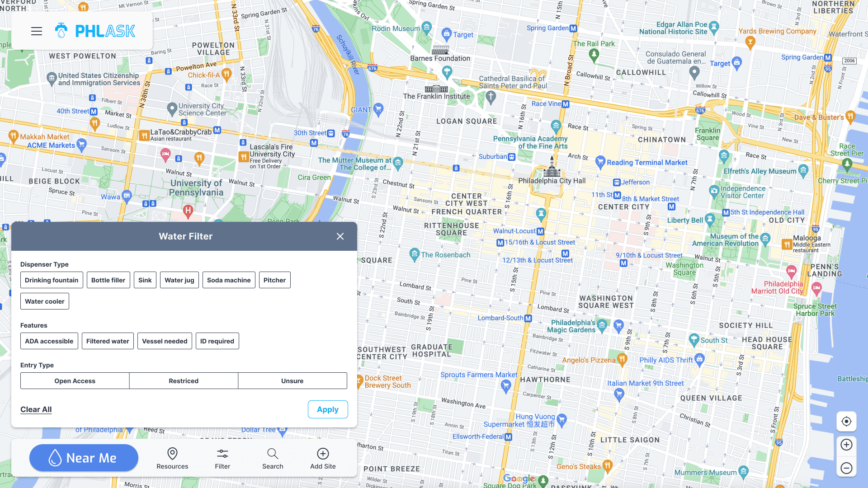Enable the ADA accessible feature filter

[x=49, y=341]
